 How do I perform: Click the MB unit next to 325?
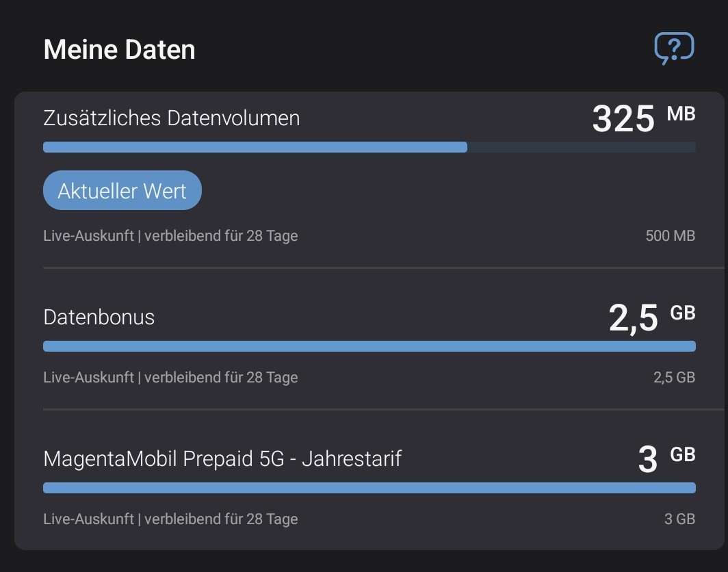[681, 114]
